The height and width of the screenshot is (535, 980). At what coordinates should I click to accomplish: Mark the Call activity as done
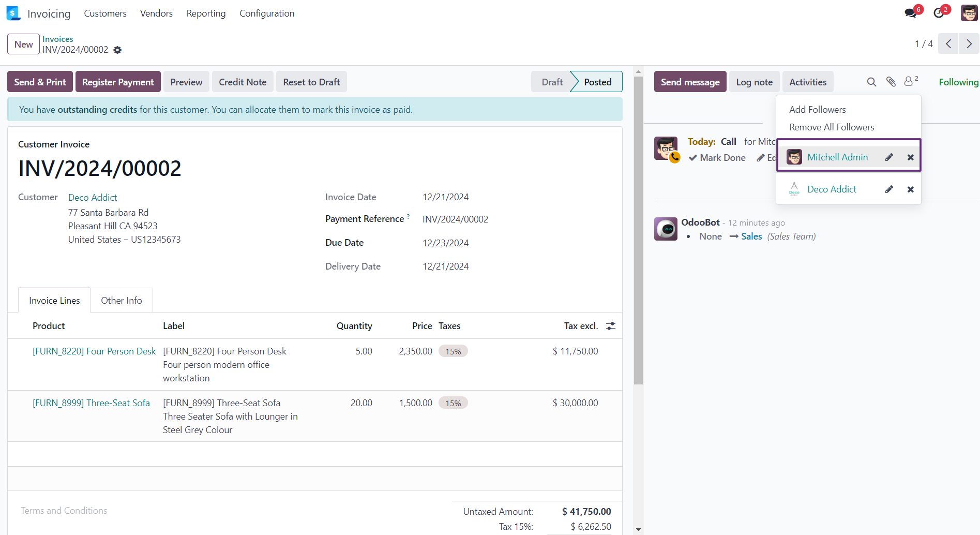tap(717, 158)
